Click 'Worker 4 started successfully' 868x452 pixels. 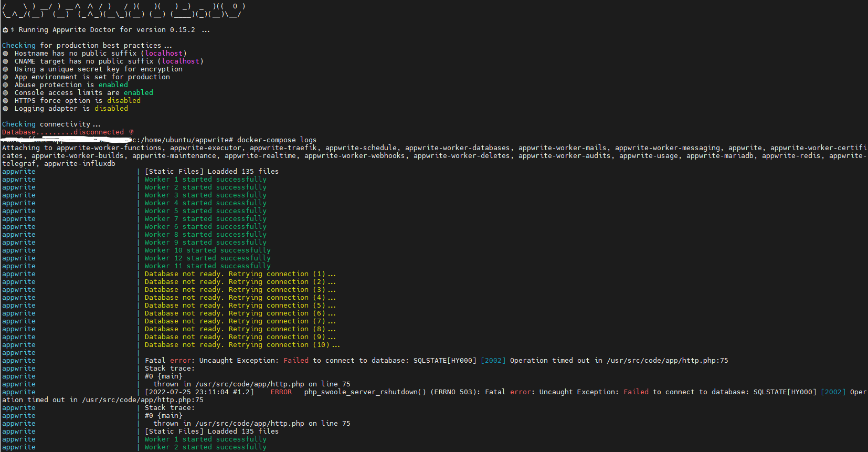[206, 203]
